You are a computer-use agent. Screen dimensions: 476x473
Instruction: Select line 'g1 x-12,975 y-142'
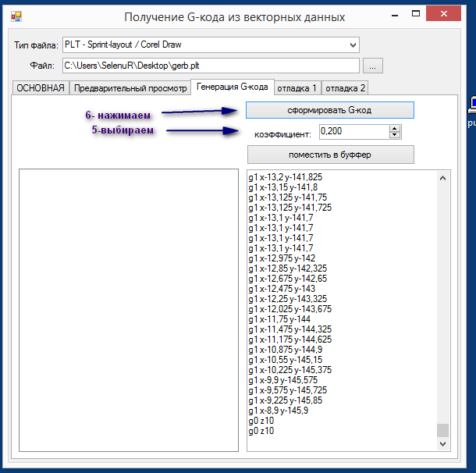(x=282, y=258)
